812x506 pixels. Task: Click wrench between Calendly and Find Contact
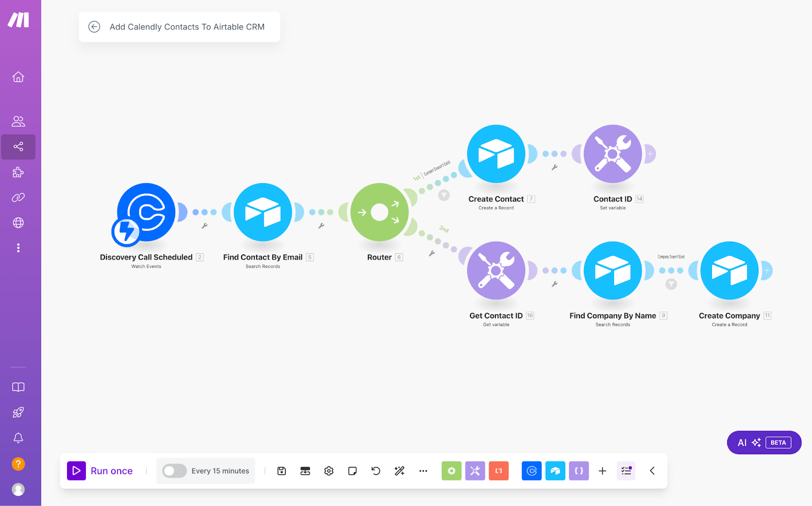(x=205, y=226)
